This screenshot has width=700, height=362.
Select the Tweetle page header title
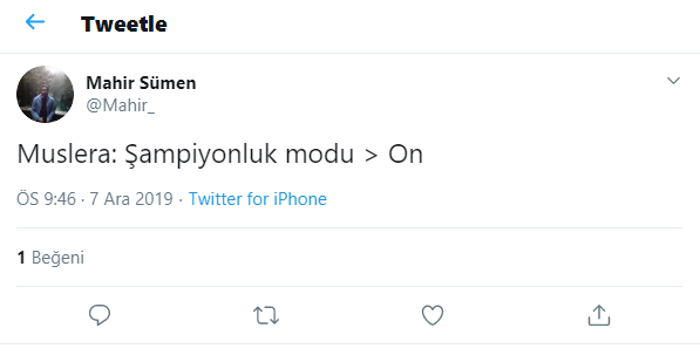click(x=124, y=24)
